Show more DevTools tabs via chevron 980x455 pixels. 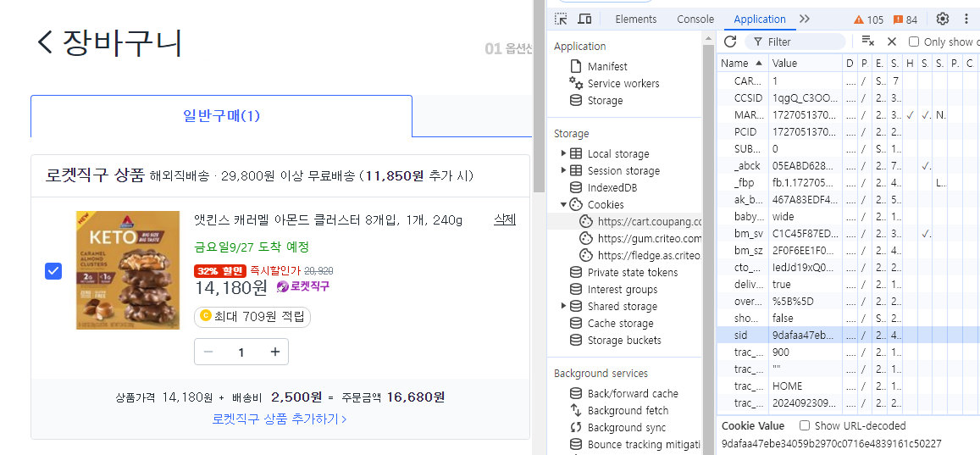tap(805, 19)
